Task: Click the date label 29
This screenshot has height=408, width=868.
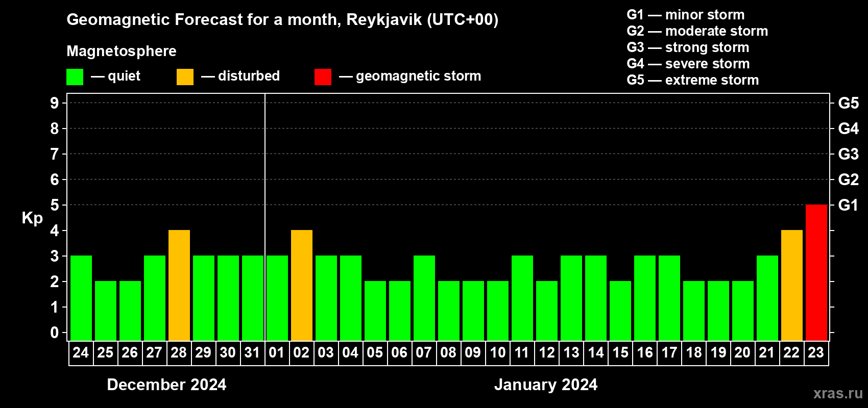Action: (203, 353)
